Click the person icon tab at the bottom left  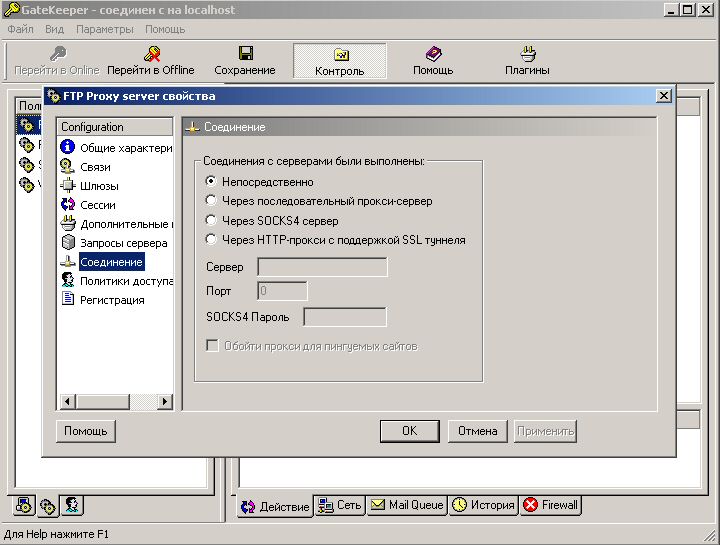[x=72, y=505]
